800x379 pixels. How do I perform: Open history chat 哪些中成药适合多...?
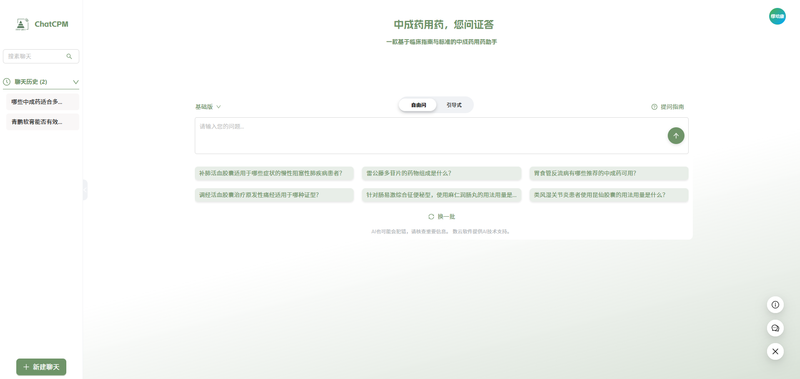click(x=42, y=102)
